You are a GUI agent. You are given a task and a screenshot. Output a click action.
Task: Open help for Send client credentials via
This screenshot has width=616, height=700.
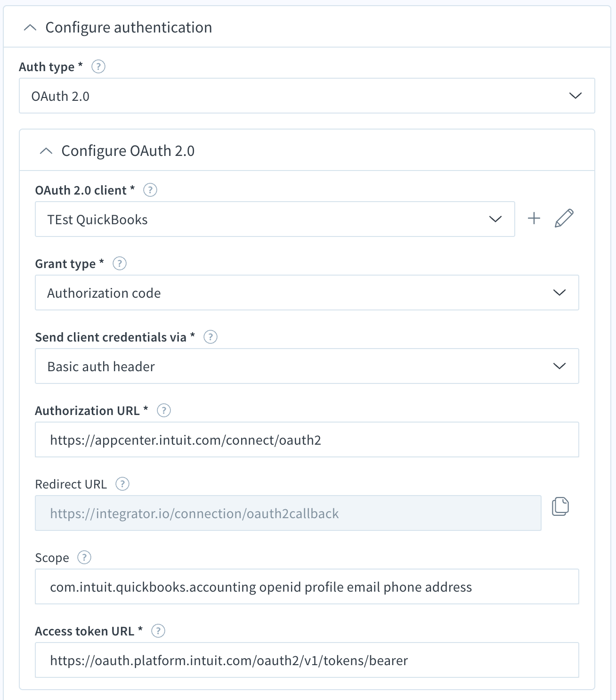pyautogui.click(x=210, y=337)
